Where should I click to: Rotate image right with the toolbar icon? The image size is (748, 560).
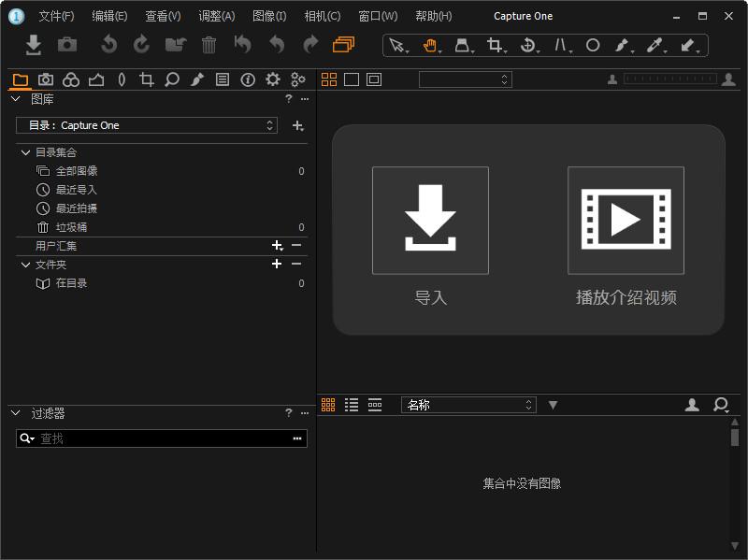click(142, 44)
